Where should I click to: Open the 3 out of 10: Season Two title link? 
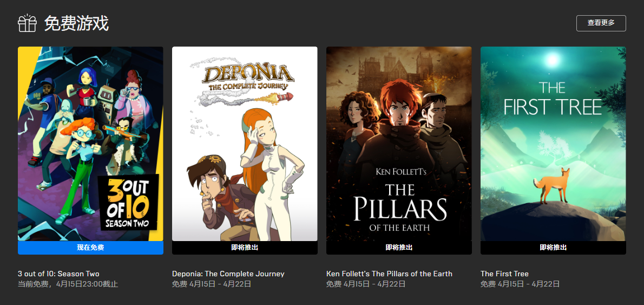pos(58,274)
